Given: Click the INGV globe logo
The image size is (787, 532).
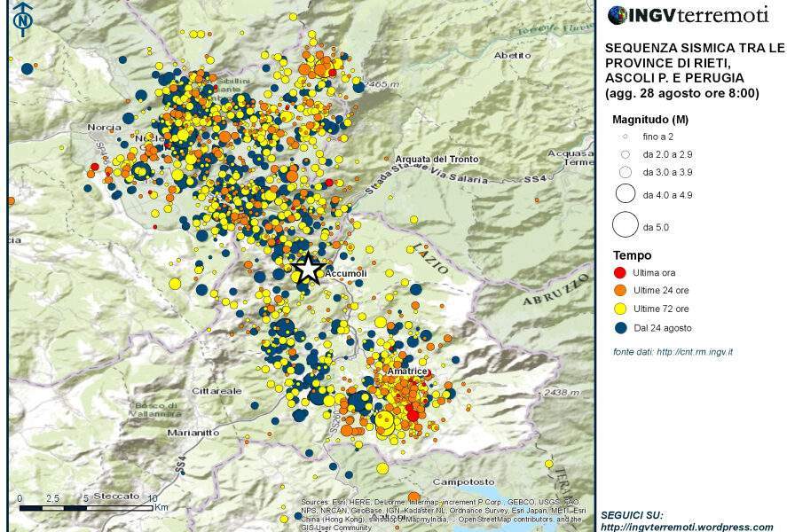Looking at the screenshot, I should 617,15.
